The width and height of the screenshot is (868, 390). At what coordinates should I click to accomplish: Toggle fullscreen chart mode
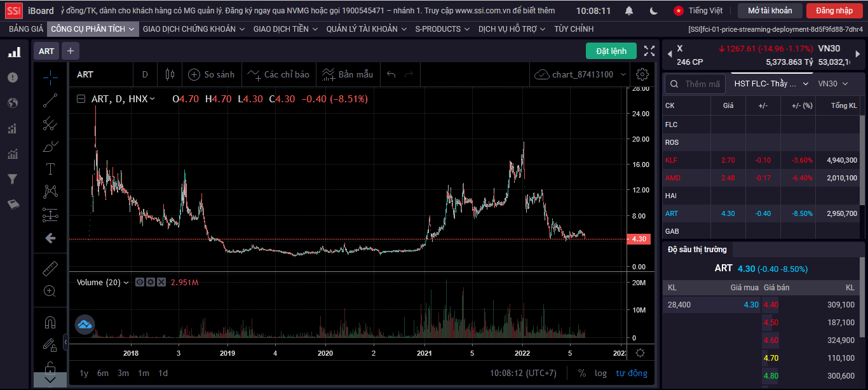click(649, 51)
